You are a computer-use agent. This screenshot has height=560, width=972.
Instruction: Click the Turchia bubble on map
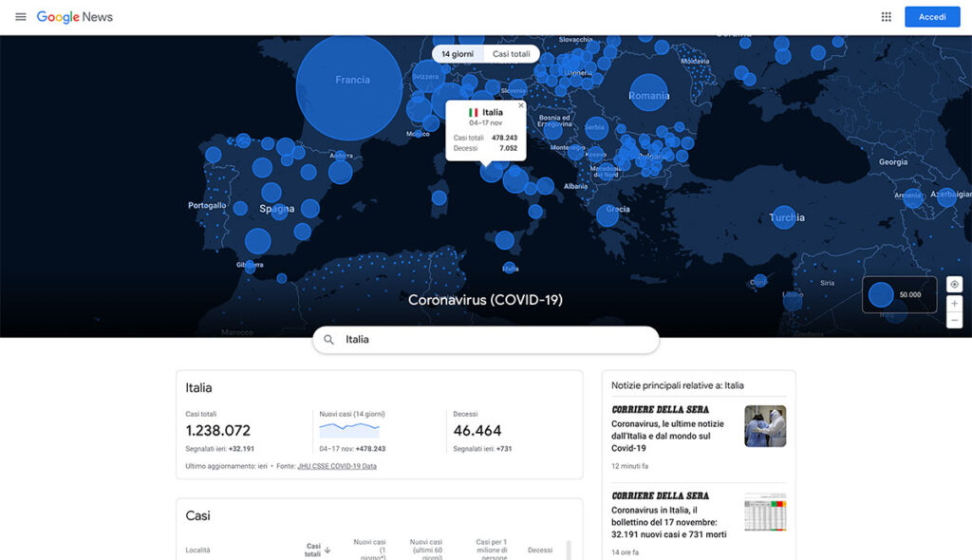pos(784,217)
